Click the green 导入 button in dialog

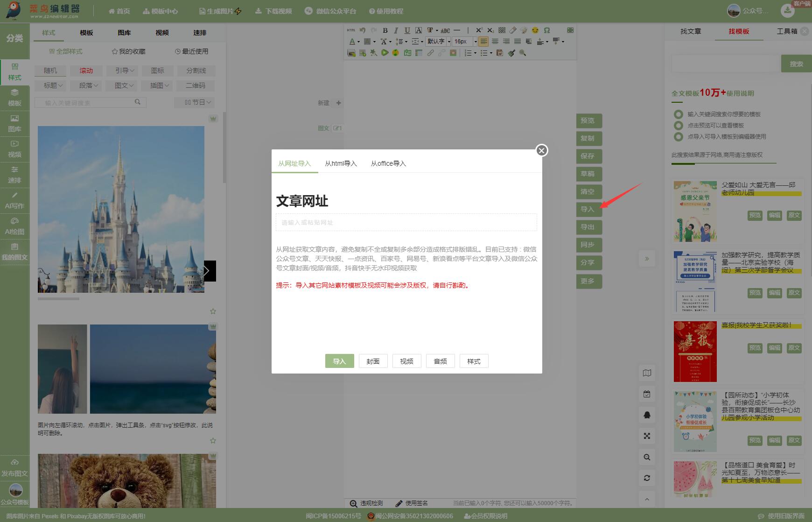coord(339,361)
